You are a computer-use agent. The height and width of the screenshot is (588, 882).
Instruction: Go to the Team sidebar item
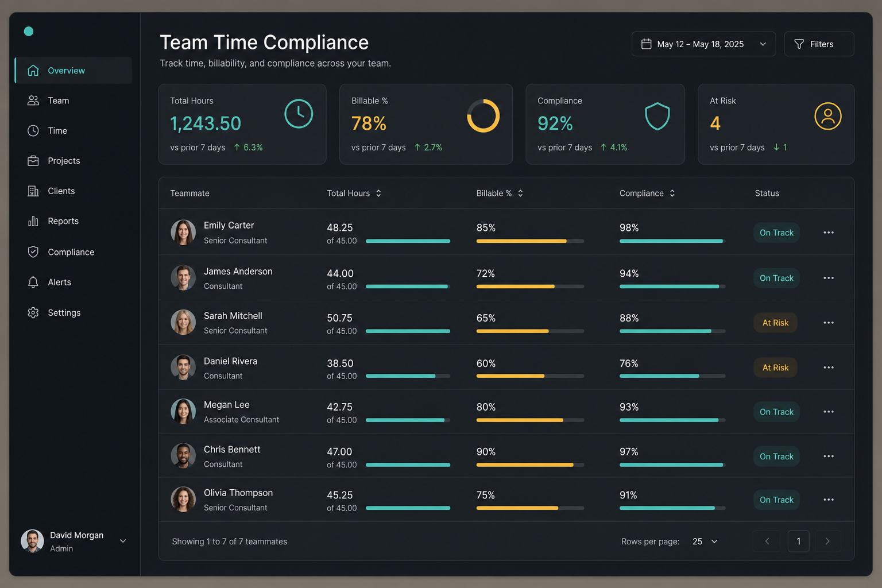pos(73,100)
